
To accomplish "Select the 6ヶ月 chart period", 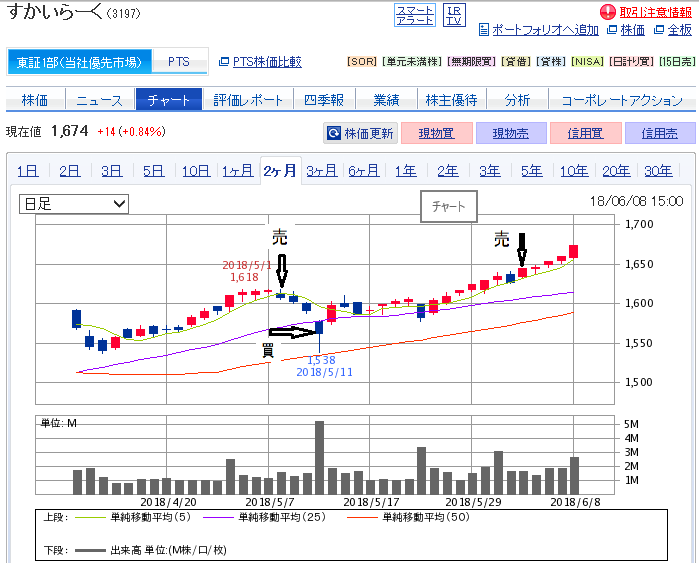I will click(364, 170).
